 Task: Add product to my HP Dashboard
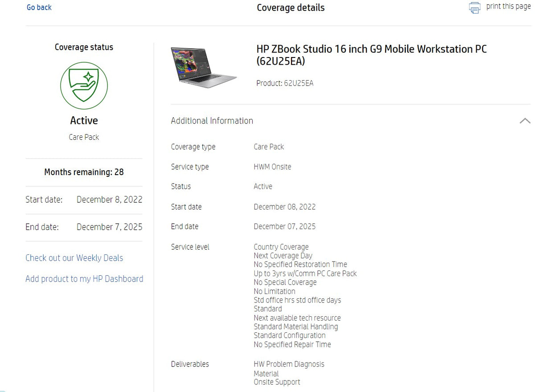tap(84, 278)
